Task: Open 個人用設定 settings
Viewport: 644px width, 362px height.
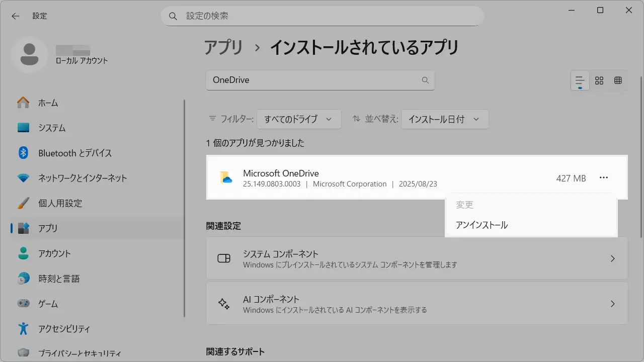Action: (x=97, y=203)
